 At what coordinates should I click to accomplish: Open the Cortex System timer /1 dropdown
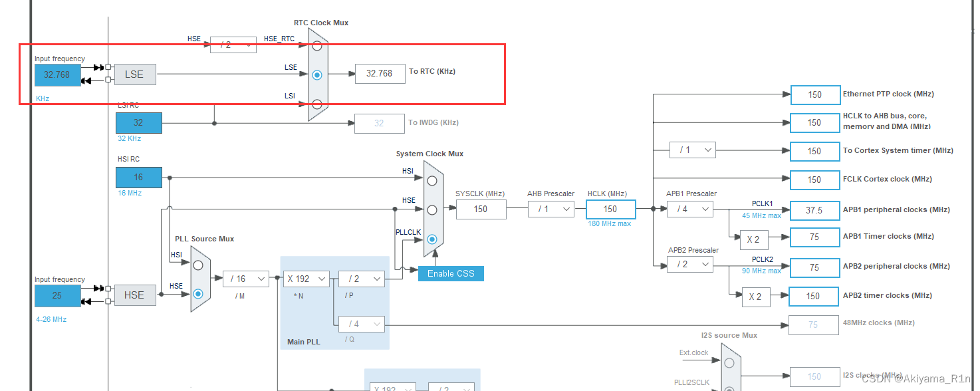691,150
